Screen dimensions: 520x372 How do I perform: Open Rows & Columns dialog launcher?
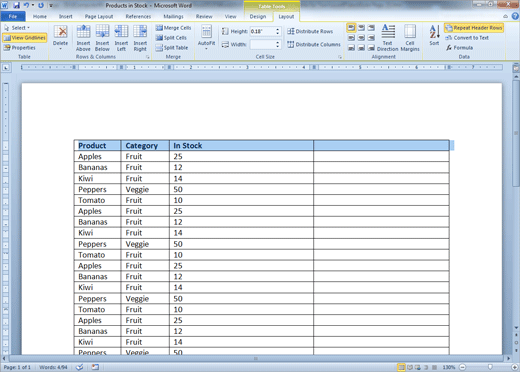pyautogui.click(x=147, y=57)
